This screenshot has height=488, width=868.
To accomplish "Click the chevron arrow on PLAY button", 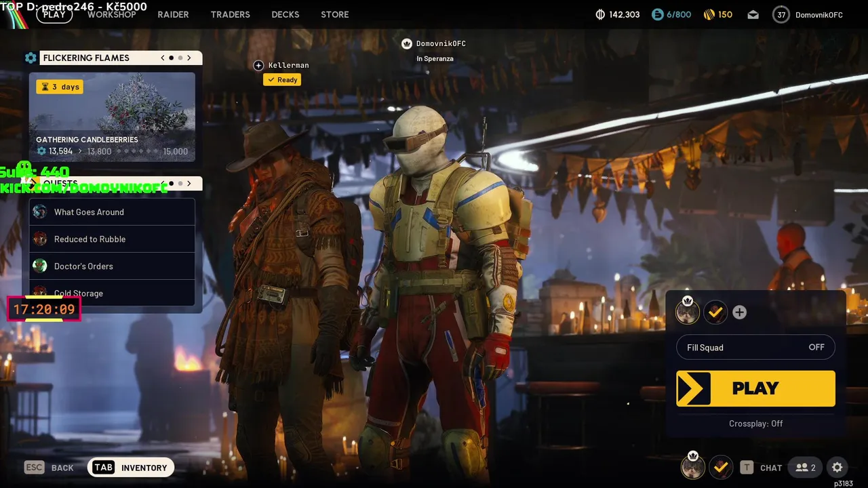I will click(692, 388).
